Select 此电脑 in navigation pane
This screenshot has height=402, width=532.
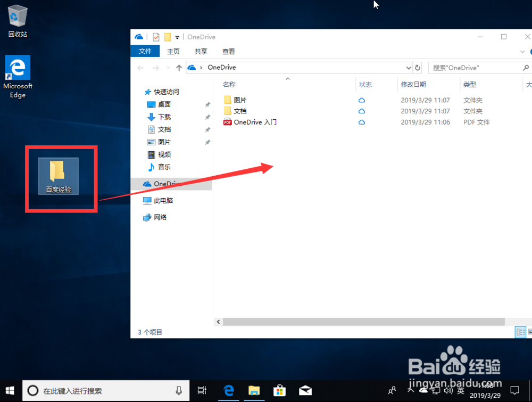click(158, 200)
